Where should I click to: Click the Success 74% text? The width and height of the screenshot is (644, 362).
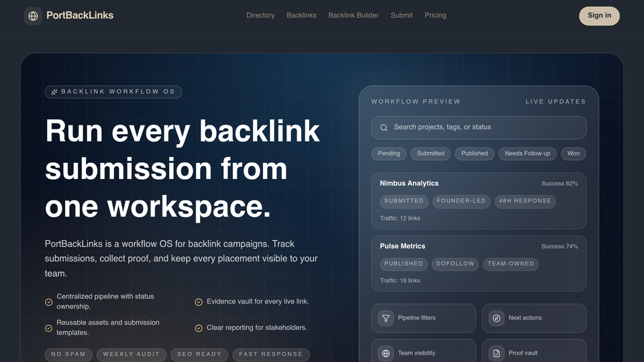(x=559, y=247)
